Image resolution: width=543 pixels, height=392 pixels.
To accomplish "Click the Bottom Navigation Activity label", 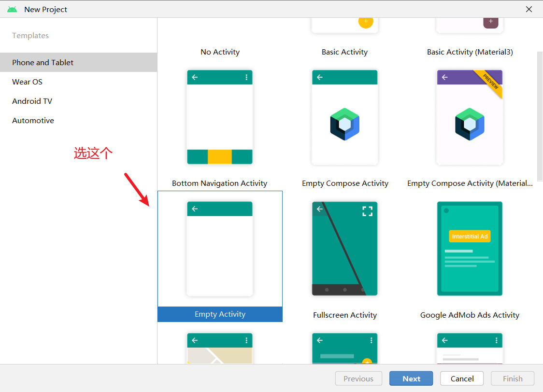I will [219, 183].
